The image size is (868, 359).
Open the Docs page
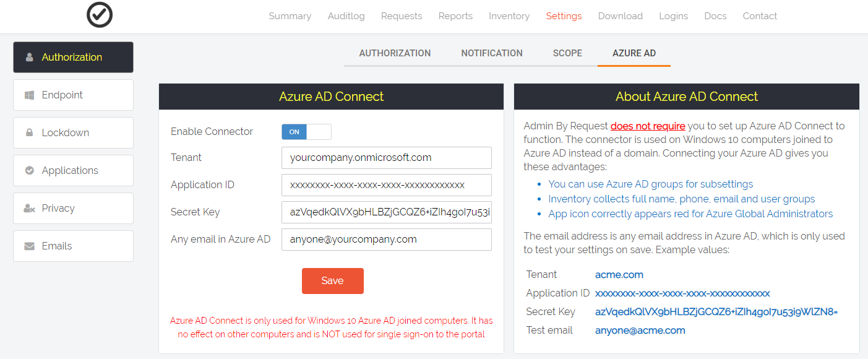click(715, 16)
